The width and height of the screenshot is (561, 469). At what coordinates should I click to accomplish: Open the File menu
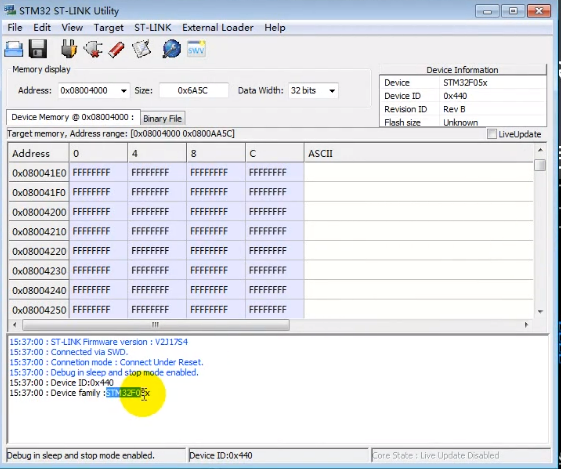click(x=15, y=28)
